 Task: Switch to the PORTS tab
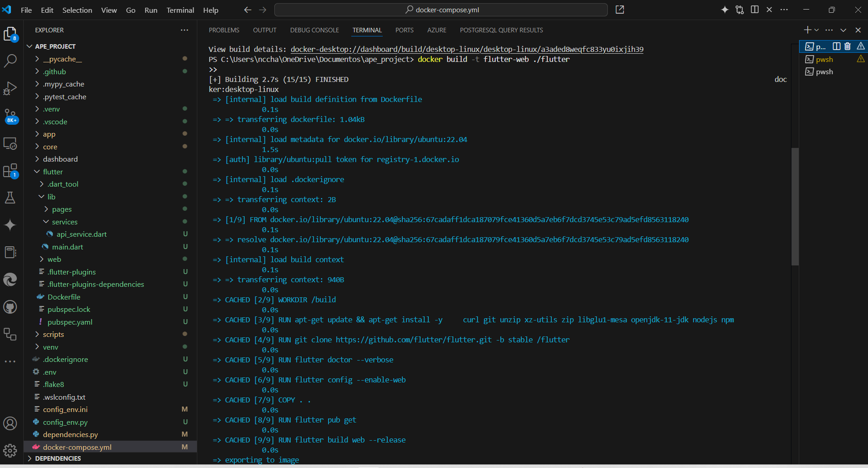coord(405,30)
